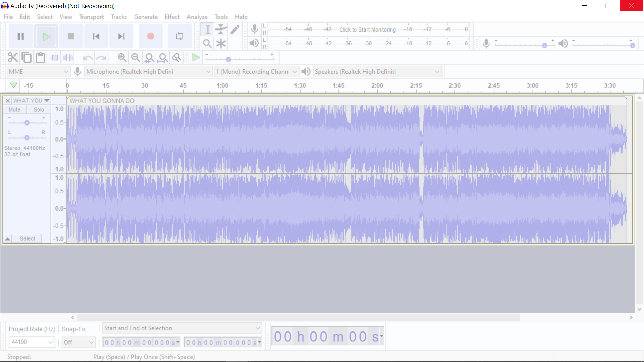Select the Envelope tool
The height and width of the screenshot is (362, 644).
coord(221,29)
